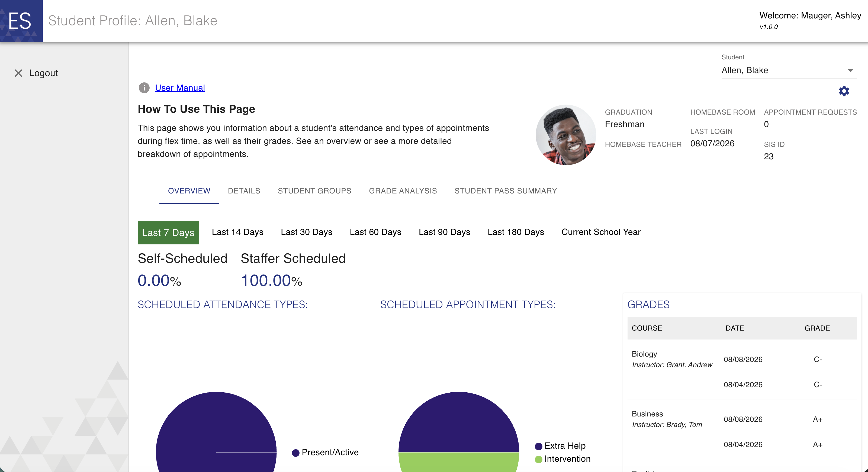Click the 'Student Profile: Allen, Blake' title
Viewport: 868px width, 472px height.
[x=133, y=21]
